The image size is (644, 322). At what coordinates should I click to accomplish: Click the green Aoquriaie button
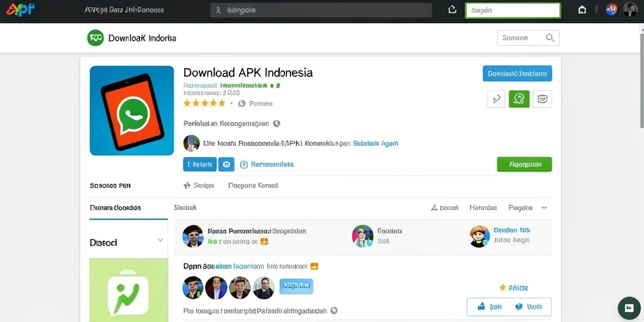(x=525, y=164)
